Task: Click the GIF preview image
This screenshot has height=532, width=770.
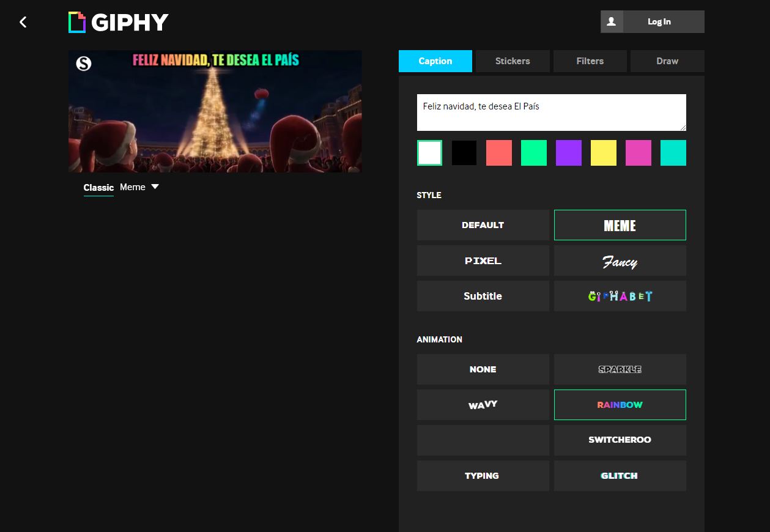Action: [x=215, y=111]
